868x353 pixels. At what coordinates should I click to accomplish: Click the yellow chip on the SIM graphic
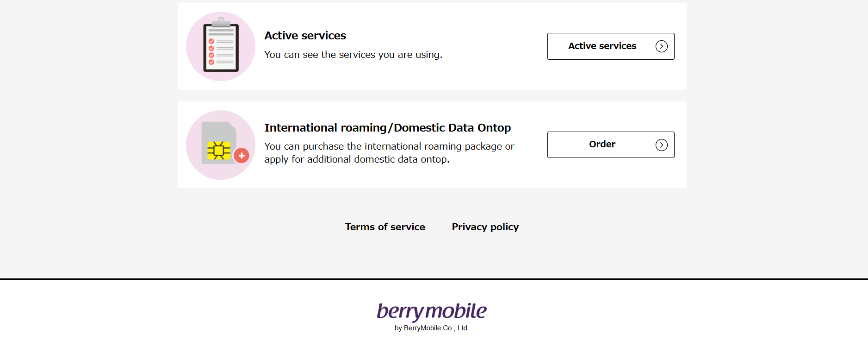click(219, 151)
